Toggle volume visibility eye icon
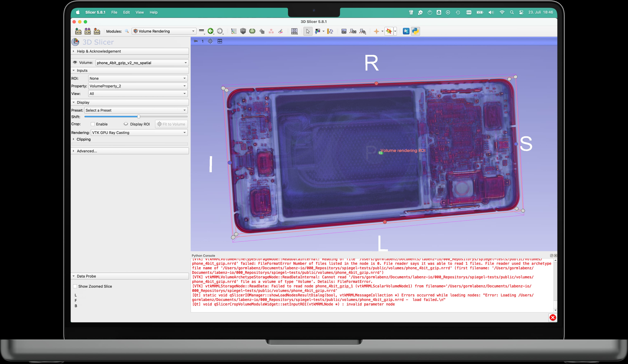 pyautogui.click(x=75, y=62)
